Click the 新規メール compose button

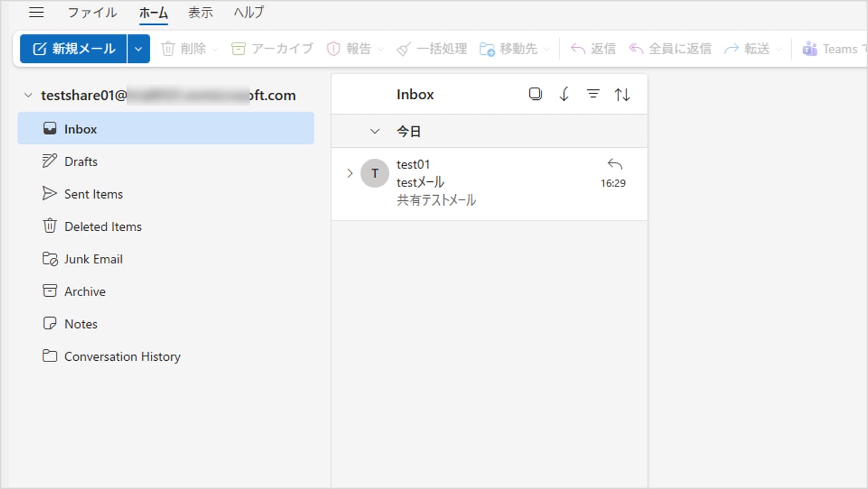click(73, 48)
